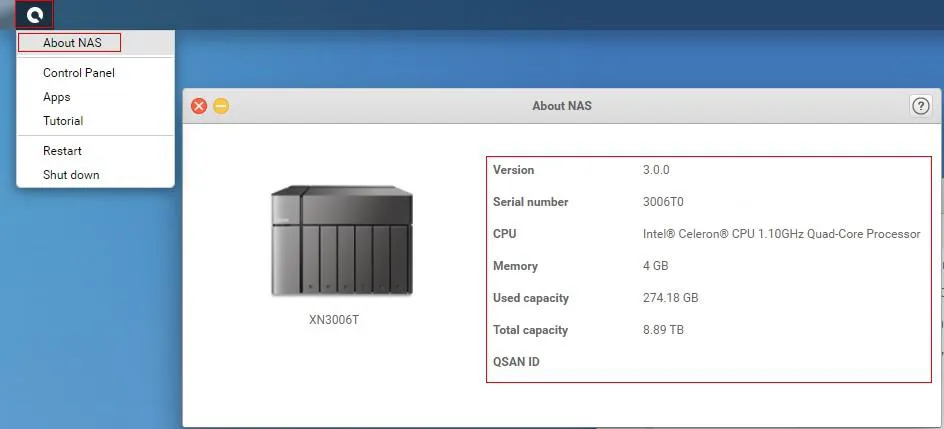Close the About NAS window
Viewport: 944px width, 429px height.
pos(199,106)
